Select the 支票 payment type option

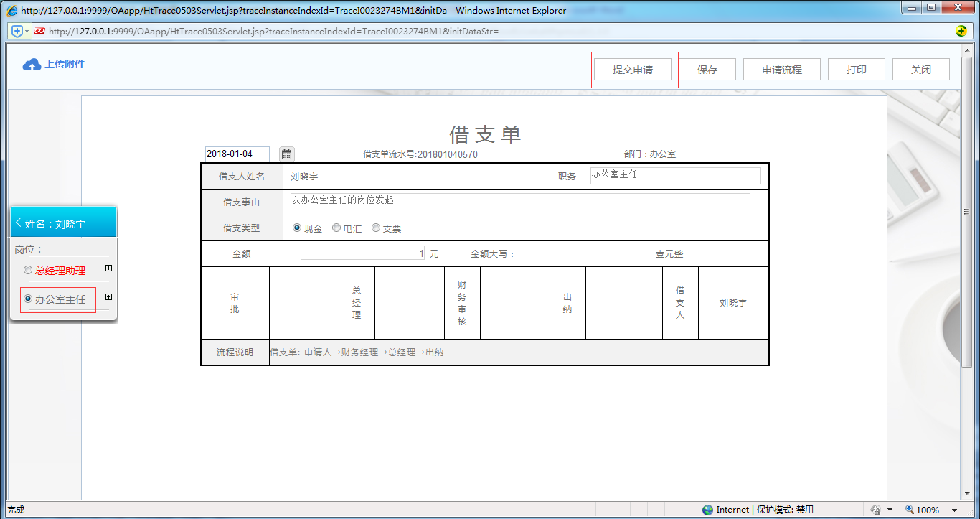pos(375,228)
